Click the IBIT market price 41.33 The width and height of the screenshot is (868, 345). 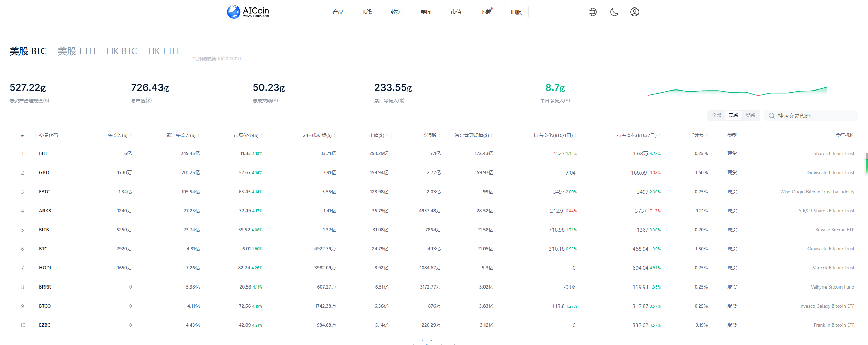tap(245, 153)
